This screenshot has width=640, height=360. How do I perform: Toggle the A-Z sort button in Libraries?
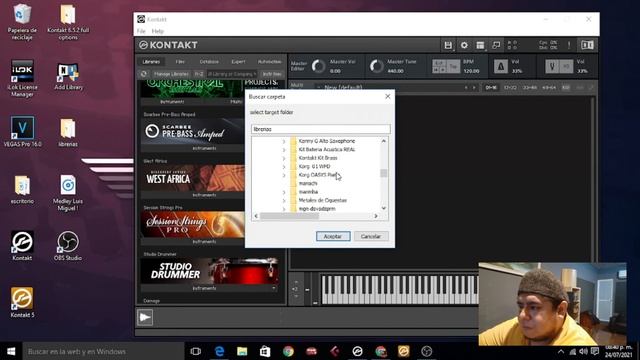click(199, 74)
